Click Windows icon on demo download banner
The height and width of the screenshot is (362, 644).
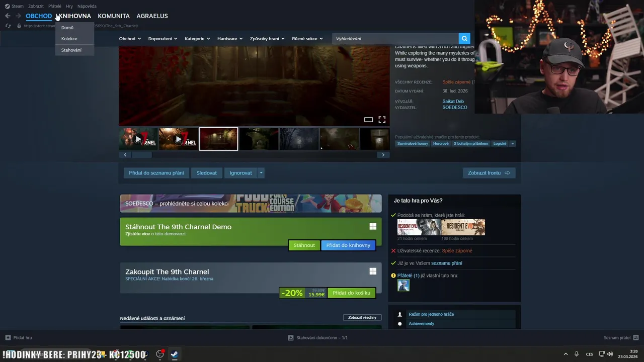[373, 227]
